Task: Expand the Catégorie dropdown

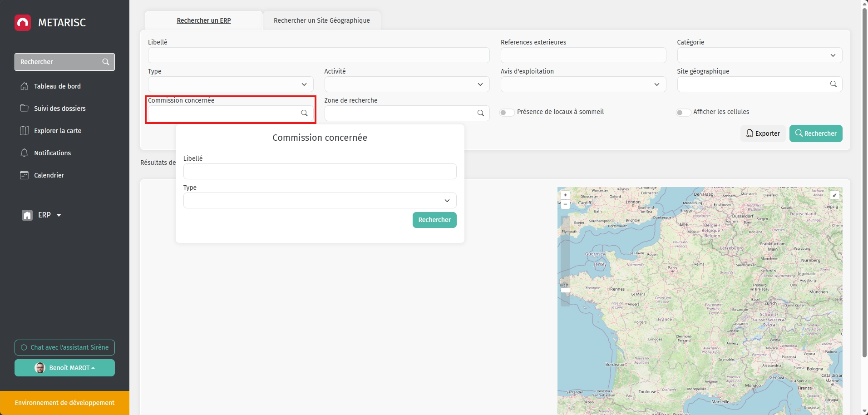Action: [x=759, y=55]
